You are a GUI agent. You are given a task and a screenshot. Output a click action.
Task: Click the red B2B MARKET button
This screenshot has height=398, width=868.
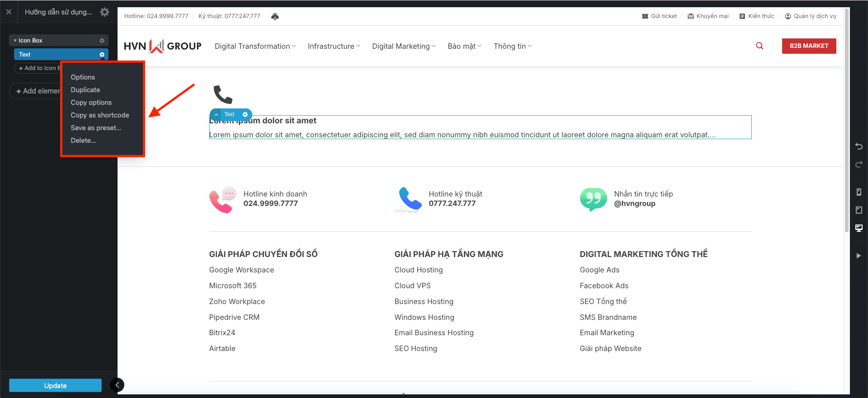tap(809, 46)
